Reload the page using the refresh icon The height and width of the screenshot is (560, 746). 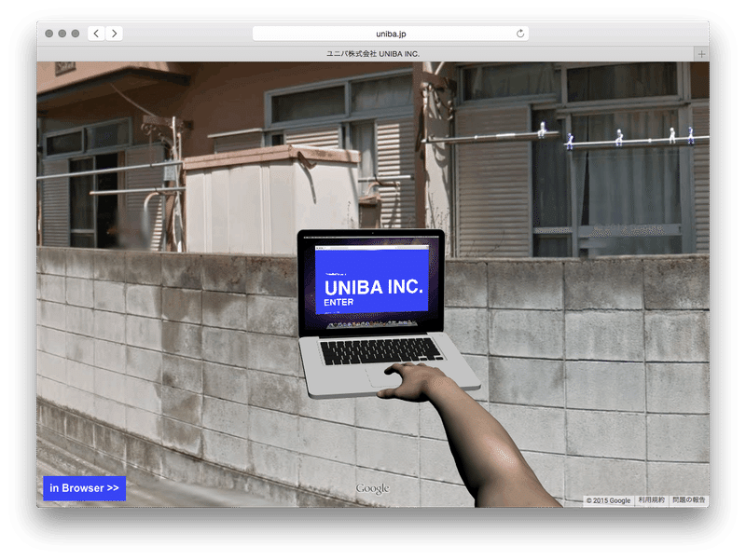[520, 34]
